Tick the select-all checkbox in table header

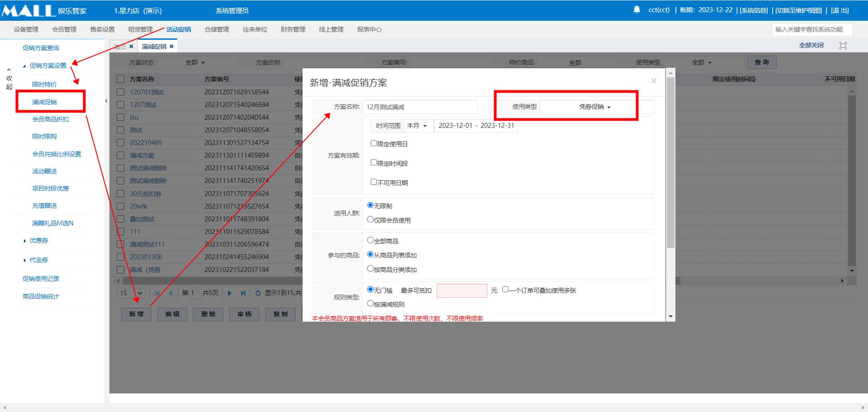click(120, 79)
